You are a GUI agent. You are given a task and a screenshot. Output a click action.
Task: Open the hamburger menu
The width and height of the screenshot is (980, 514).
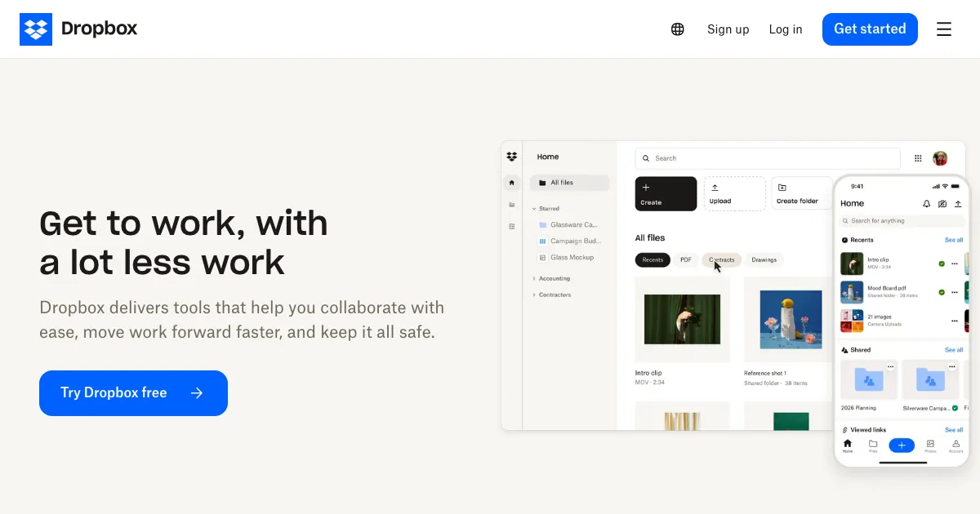click(x=944, y=29)
